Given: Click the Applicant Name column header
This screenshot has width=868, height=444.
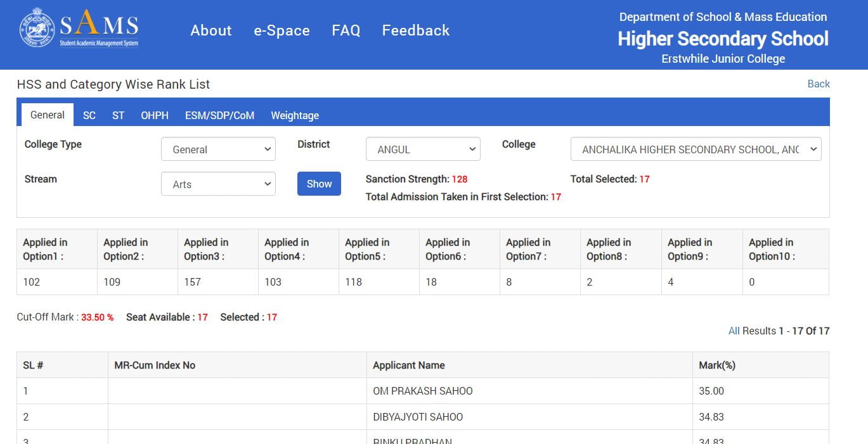Looking at the screenshot, I should click(x=408, y=365).
